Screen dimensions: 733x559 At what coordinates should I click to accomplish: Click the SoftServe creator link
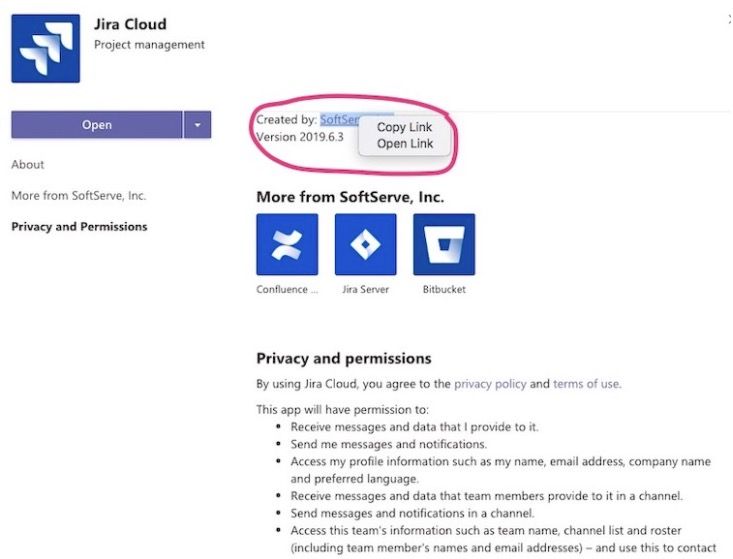pyautogui.click(x=340, y=120)
